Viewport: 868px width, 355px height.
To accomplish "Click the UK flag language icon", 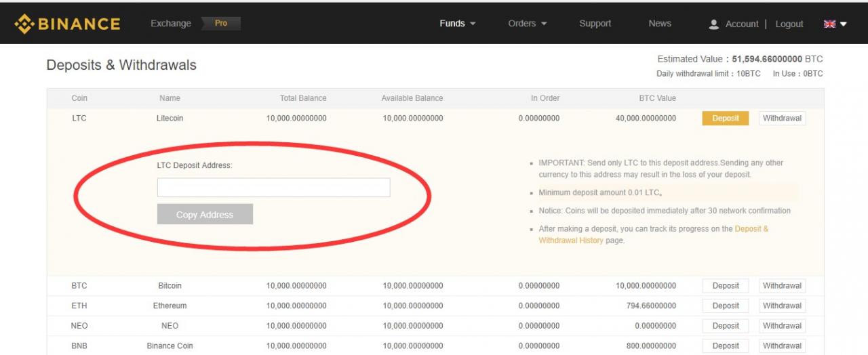I will coord(829,24).
